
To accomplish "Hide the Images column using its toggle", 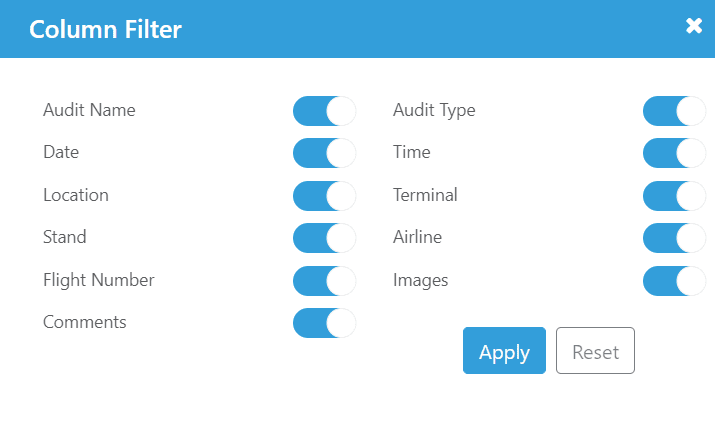I will (674, 281).
